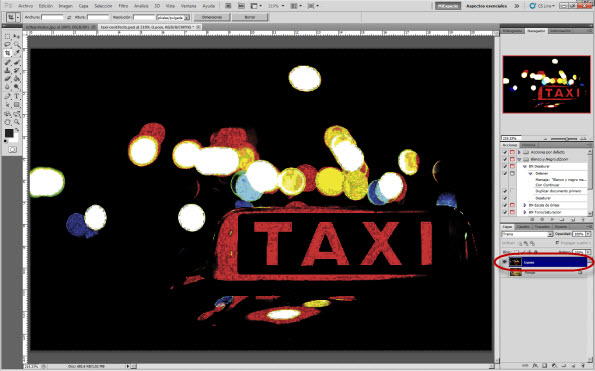Select the Pen tool

[8, 96]
